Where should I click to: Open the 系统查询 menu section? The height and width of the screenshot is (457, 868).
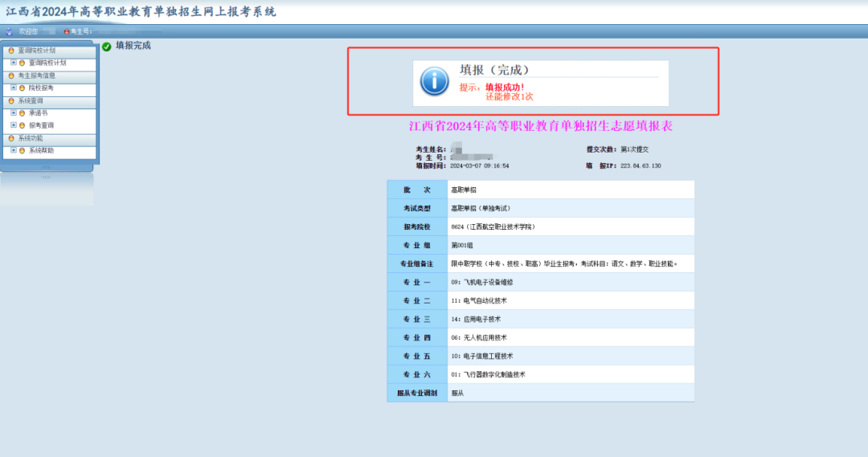(x=31, y=101)
